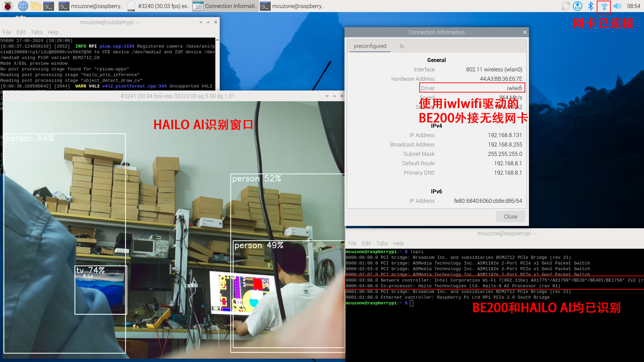
Task: Launch the web browser globe icon
Action: click(x=23, y=6)
